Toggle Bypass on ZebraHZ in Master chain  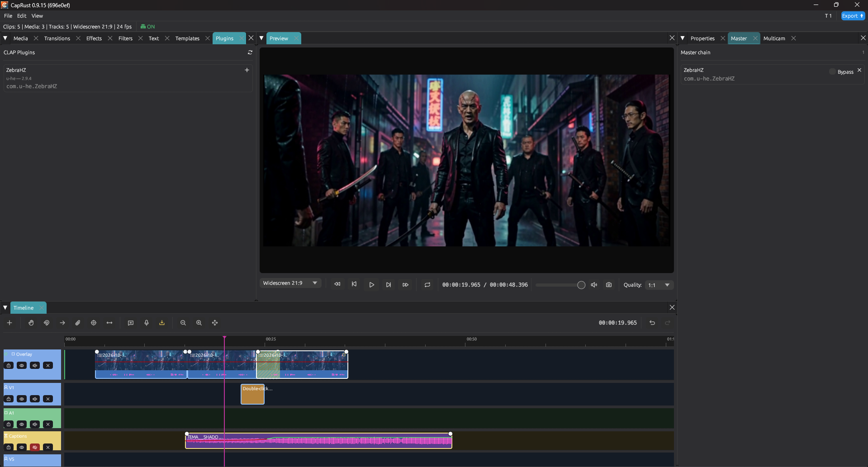pyautogui.click(x=841, y=72)
